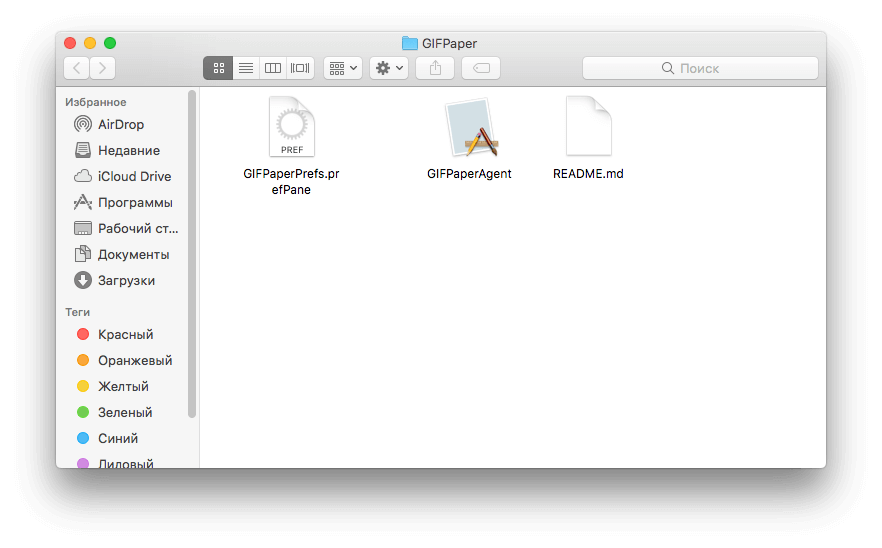Image resolution: width=882 pixels, height=548 pixels.
Task: Open Программы in the sidebar
Action: click(x=135, y=202)
